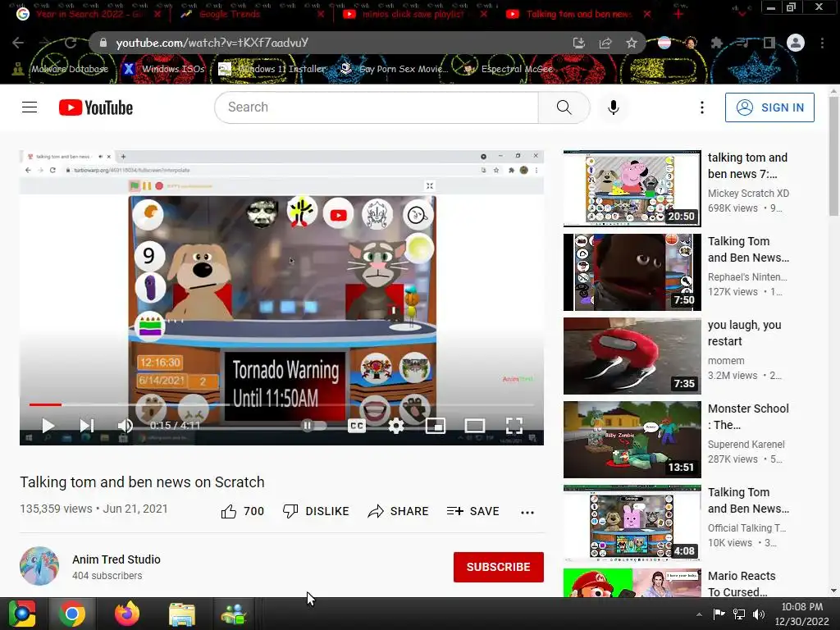Click the DISLIKE button

[x=316, y=511]
